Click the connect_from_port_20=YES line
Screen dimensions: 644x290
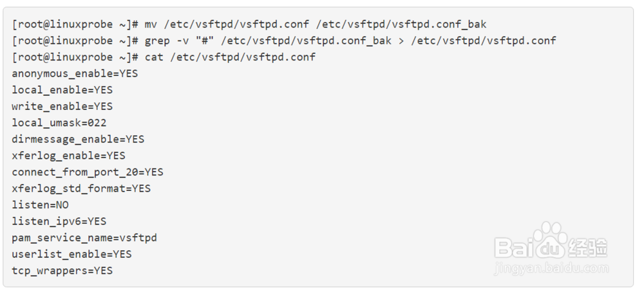coord(88,172)
